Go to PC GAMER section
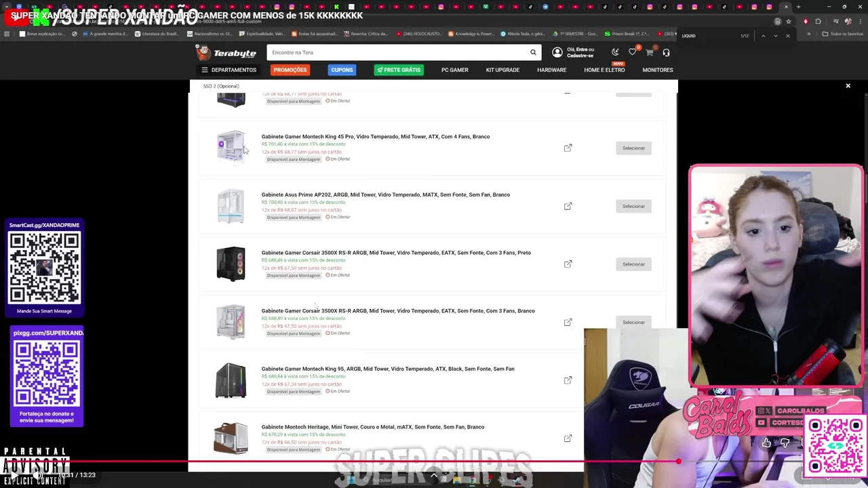This screenshot has width=868, height=488. pos(455,70)
